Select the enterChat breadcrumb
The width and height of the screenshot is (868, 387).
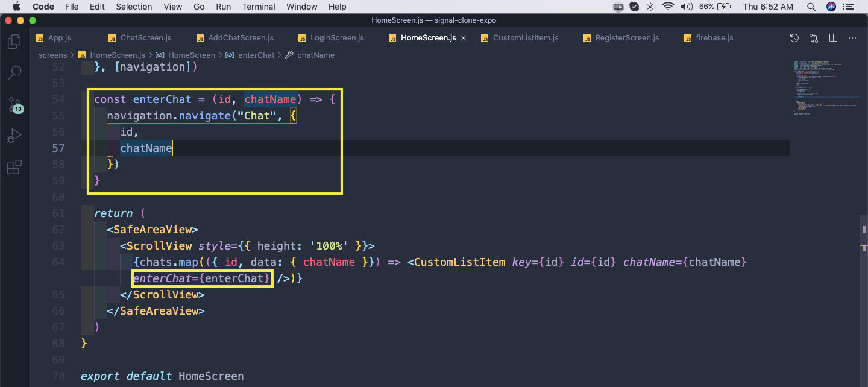click(250, 55)
